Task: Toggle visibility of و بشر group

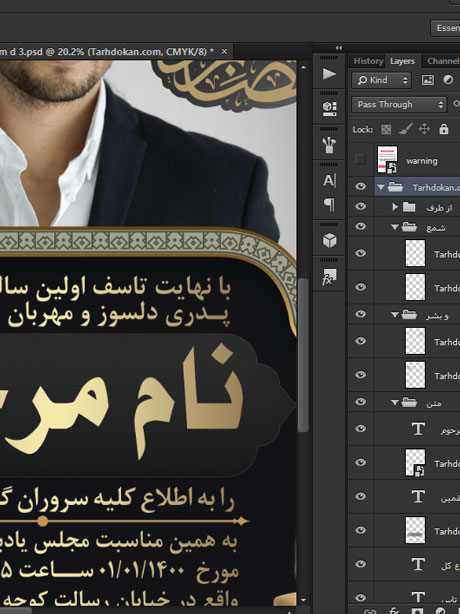Action: [360, 314]
